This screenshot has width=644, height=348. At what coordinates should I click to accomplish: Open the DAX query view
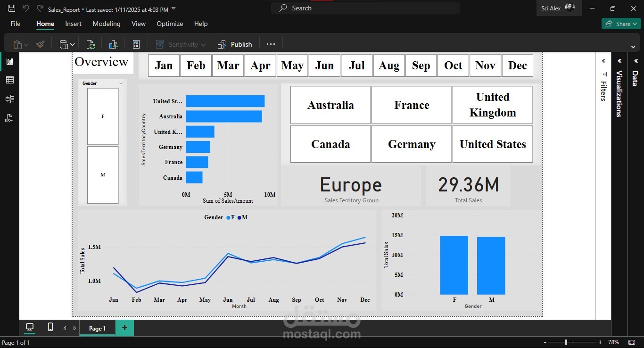point(9,118)
